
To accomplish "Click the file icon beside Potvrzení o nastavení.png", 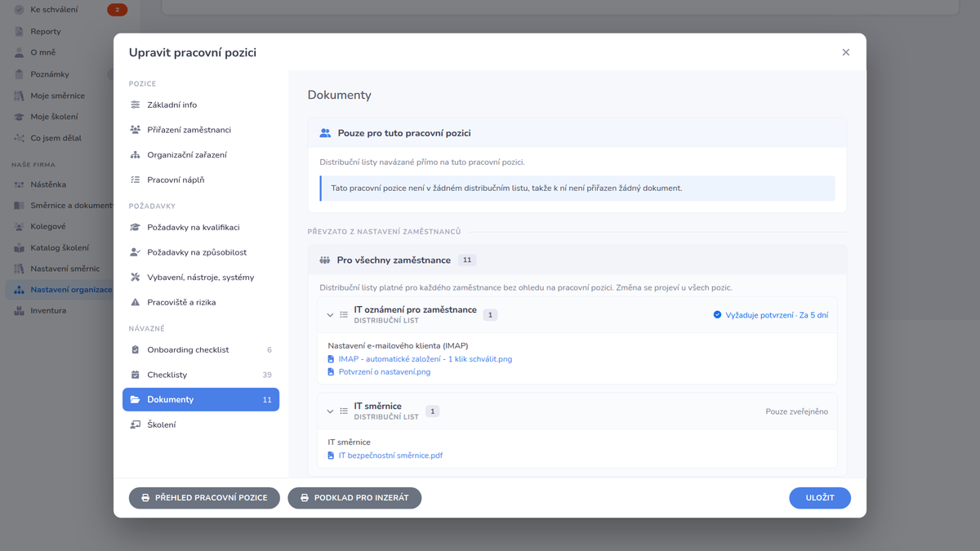I will point(331,372).
